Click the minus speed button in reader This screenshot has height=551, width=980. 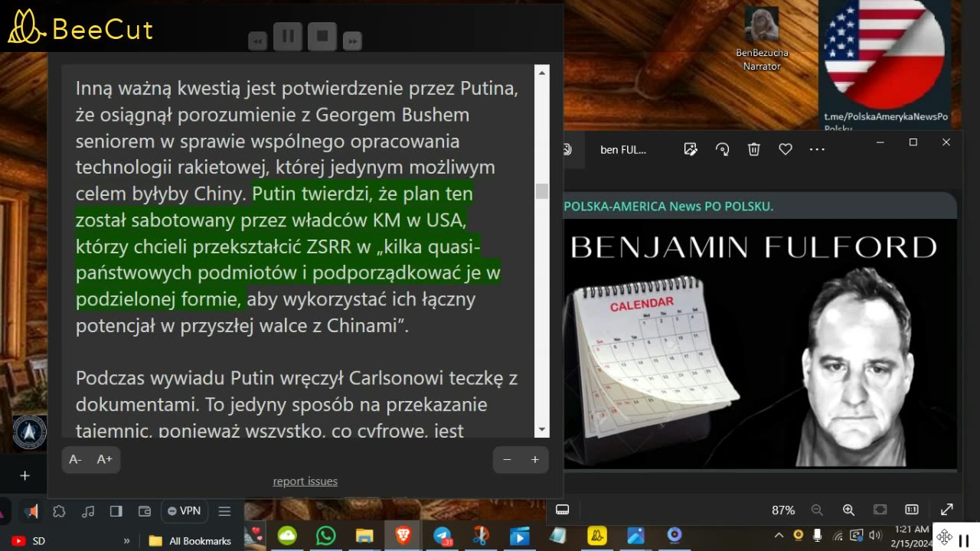(x=507, y=459)
